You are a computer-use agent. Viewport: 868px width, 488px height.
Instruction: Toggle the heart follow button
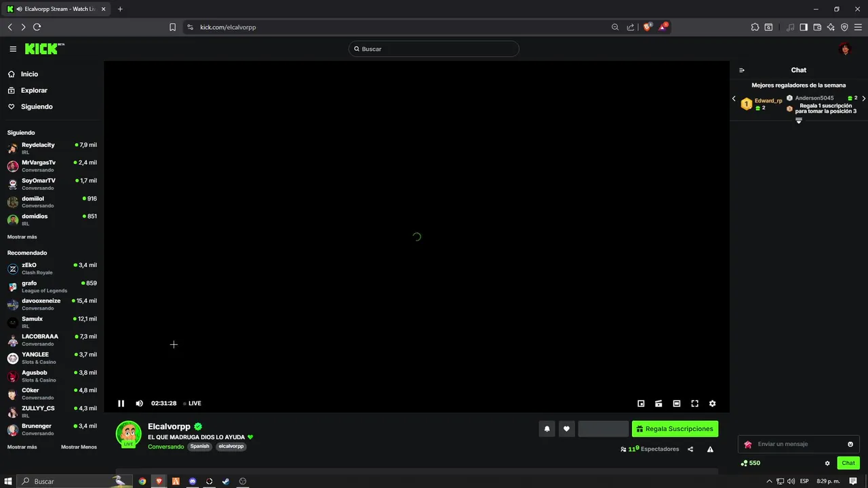[566, 428]
